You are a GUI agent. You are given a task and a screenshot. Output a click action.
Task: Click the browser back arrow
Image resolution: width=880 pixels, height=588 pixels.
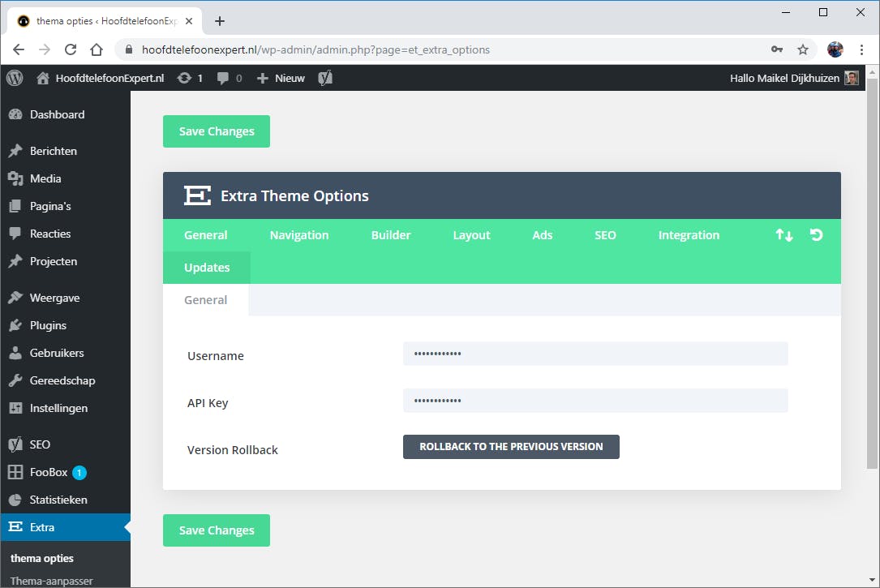[19, 49]
